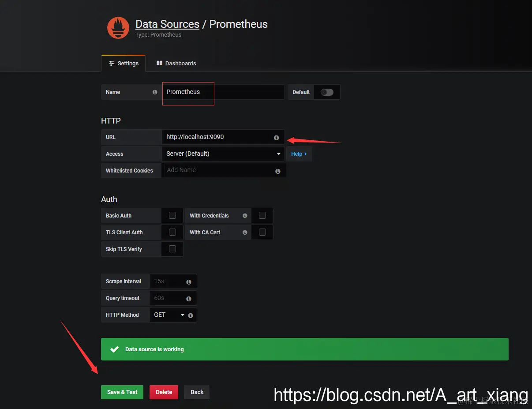Open the Data Sources breadcrumb link
This screenshot has width=532, height=409.
tap(167, 24)
